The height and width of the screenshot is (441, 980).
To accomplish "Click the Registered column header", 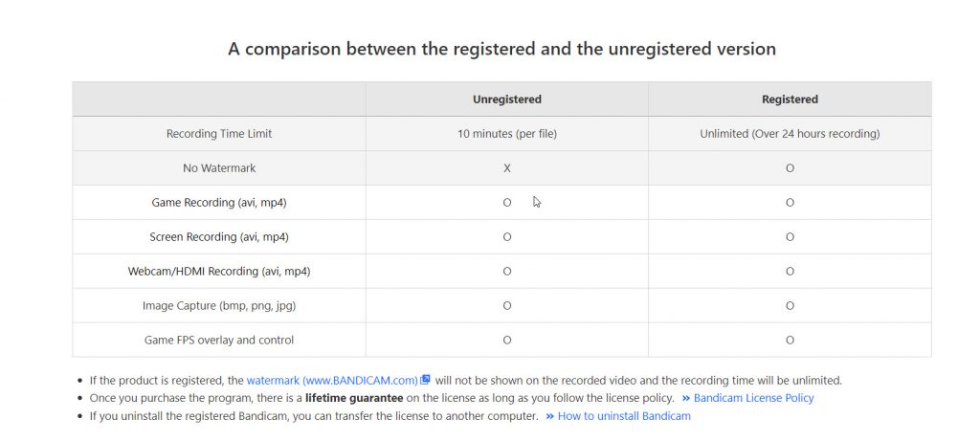I will [790, 99].
